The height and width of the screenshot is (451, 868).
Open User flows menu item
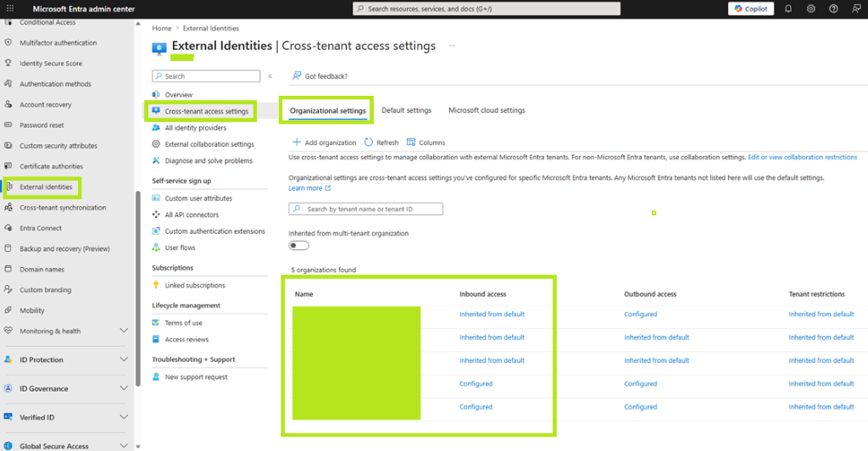point(180,248)
